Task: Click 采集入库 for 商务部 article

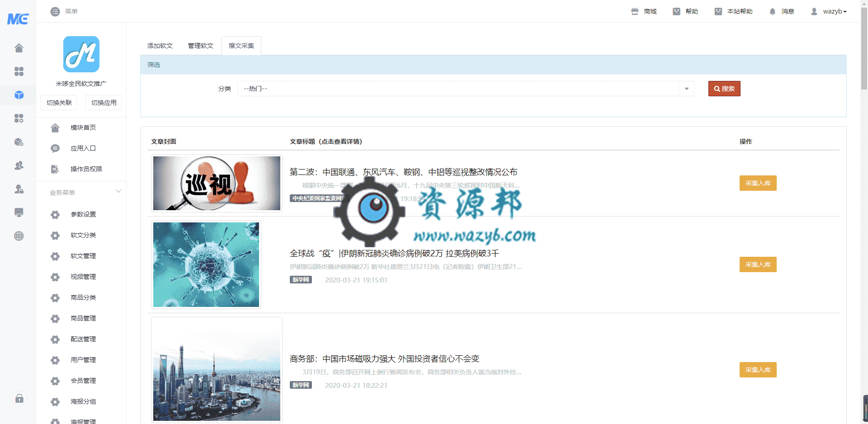Action: click(x=758, y=370)
